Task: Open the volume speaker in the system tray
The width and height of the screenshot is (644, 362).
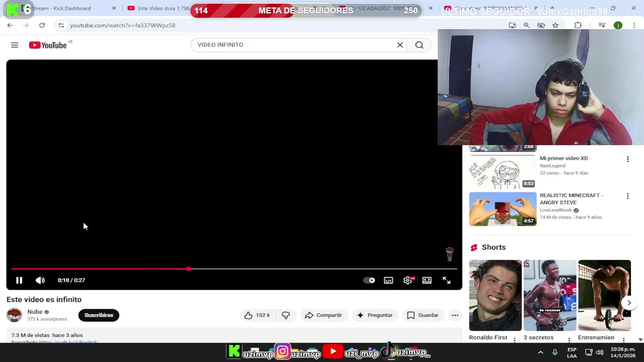Action: (600, 352)
